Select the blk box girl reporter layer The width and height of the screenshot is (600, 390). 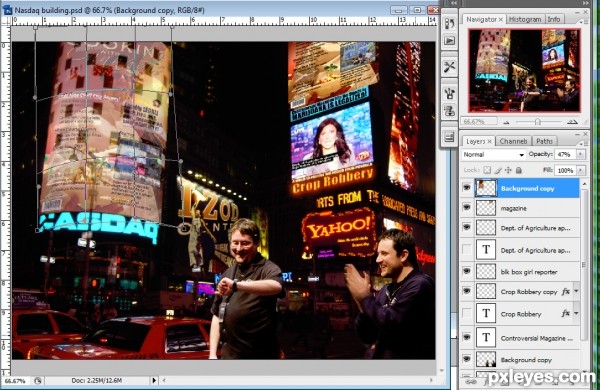[529, 272]
